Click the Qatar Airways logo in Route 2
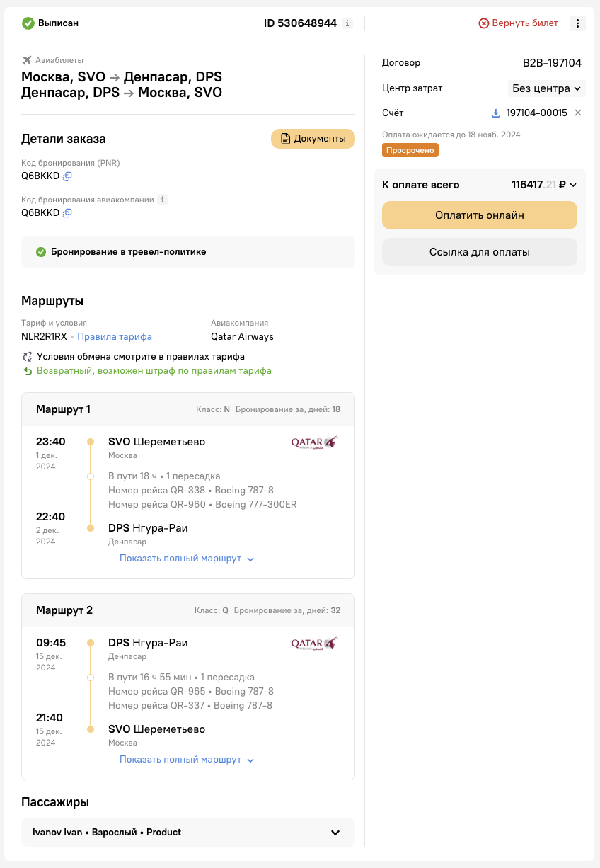The image size is (600, 868). 315,644
